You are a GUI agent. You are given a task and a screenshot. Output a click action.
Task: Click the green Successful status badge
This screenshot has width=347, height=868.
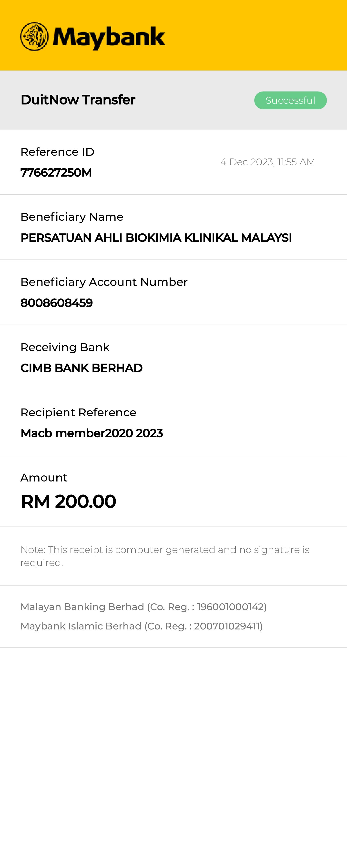point(290,100)
